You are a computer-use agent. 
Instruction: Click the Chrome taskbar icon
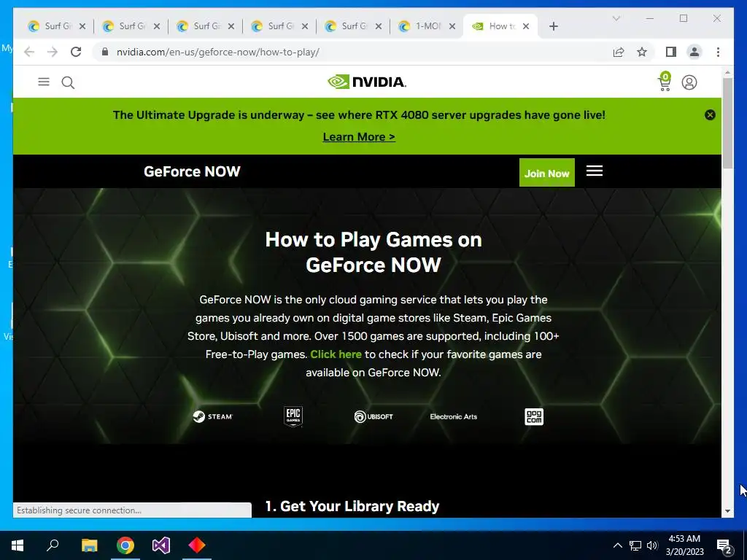[125, 545]
